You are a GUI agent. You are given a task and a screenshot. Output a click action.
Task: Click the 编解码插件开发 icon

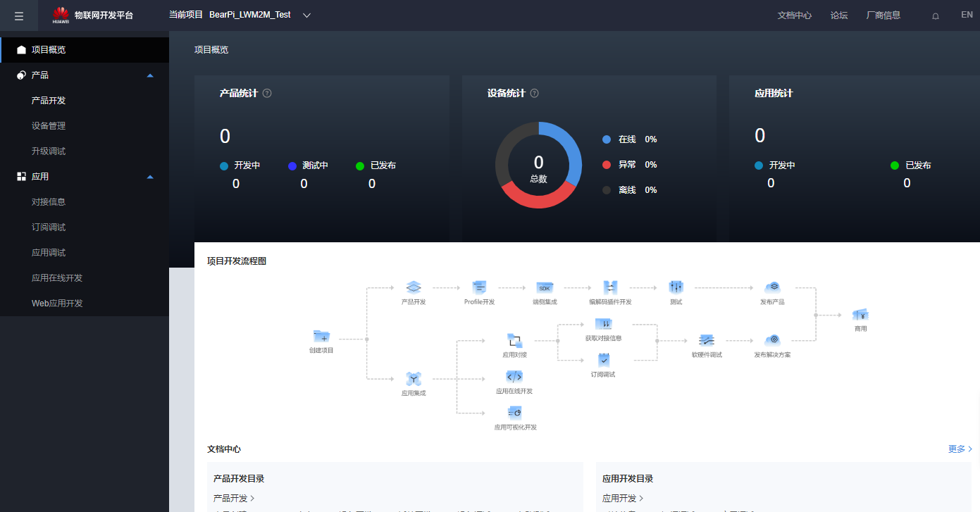tap(610, 287)
